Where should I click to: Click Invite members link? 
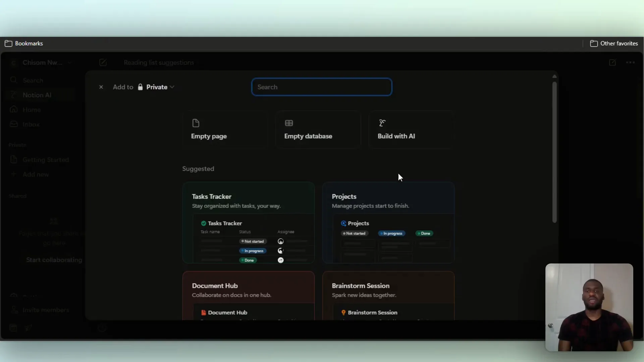click(x=46, y=310)
